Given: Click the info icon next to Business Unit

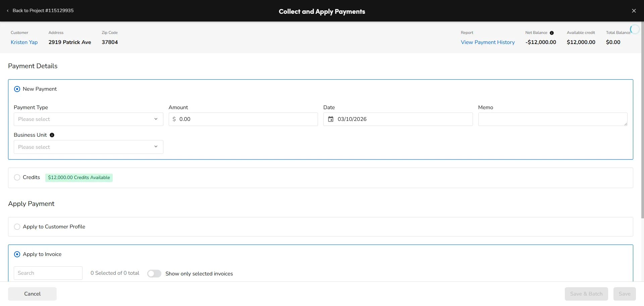Looking at the screenshot, I should (x=52, y=135).
